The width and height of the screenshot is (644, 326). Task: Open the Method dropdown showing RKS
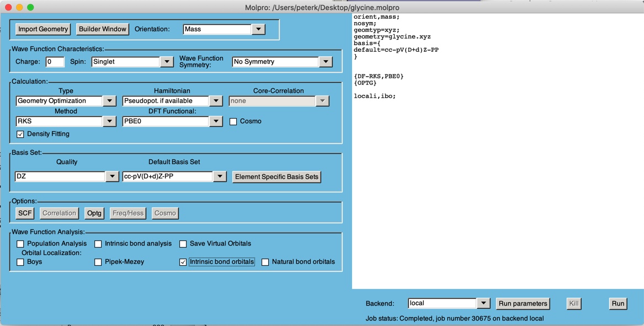109,121
